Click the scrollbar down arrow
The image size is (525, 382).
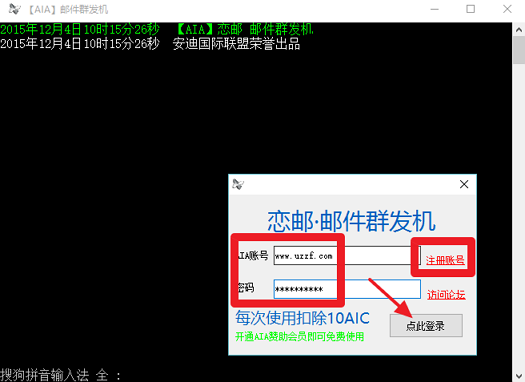tap(519, 376)
